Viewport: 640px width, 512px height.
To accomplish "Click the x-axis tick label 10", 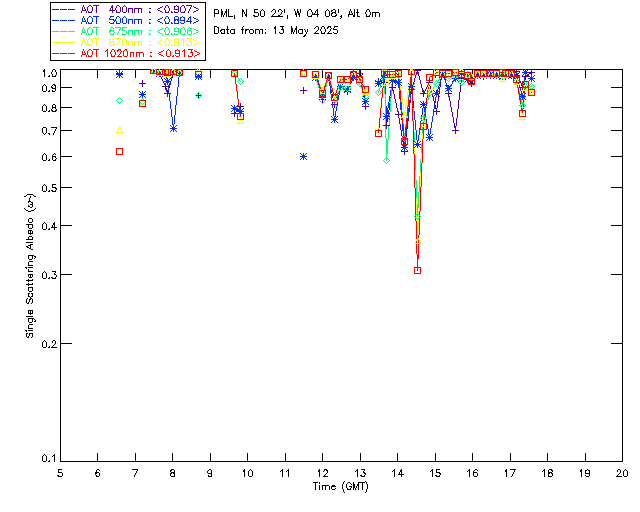I will [247, 473].
